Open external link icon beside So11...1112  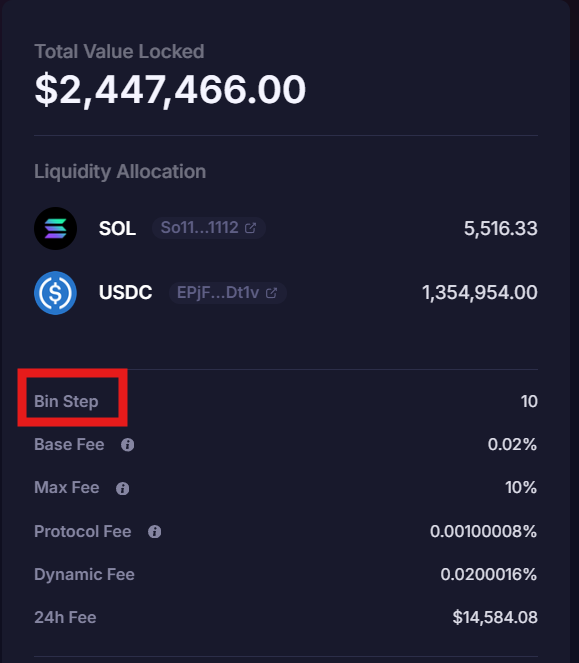point(250,228)
